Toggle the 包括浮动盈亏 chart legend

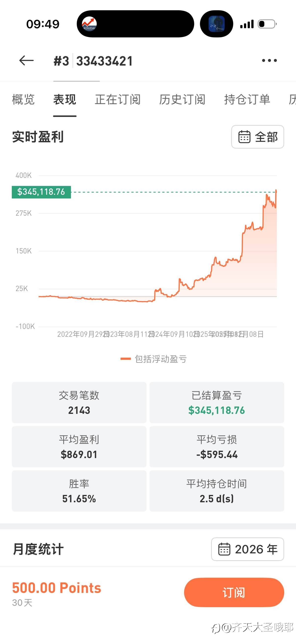pyautogui.click(x=153, y=359)
